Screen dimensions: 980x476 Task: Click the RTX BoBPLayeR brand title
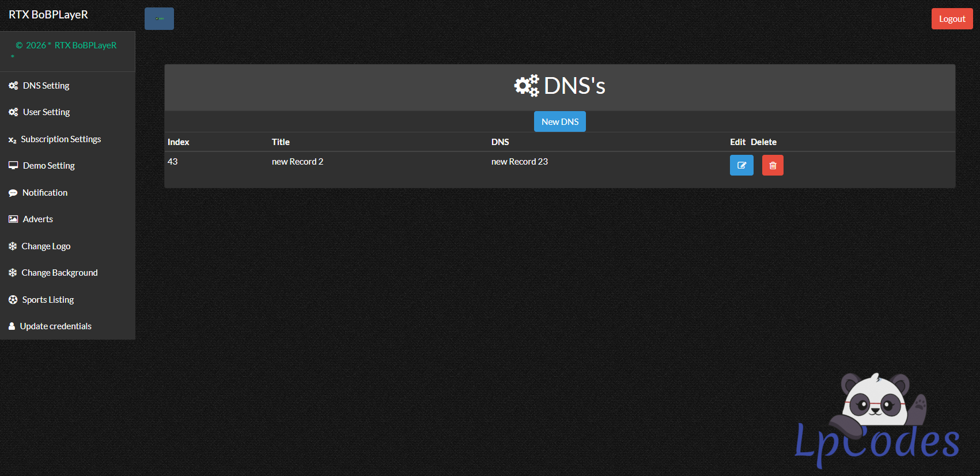(x=48, y=15)
